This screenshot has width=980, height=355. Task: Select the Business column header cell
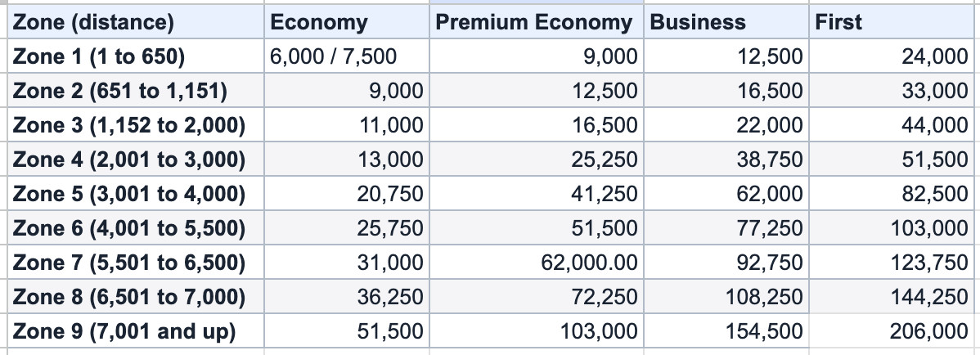pyautogui.click(x=726, y=21)
